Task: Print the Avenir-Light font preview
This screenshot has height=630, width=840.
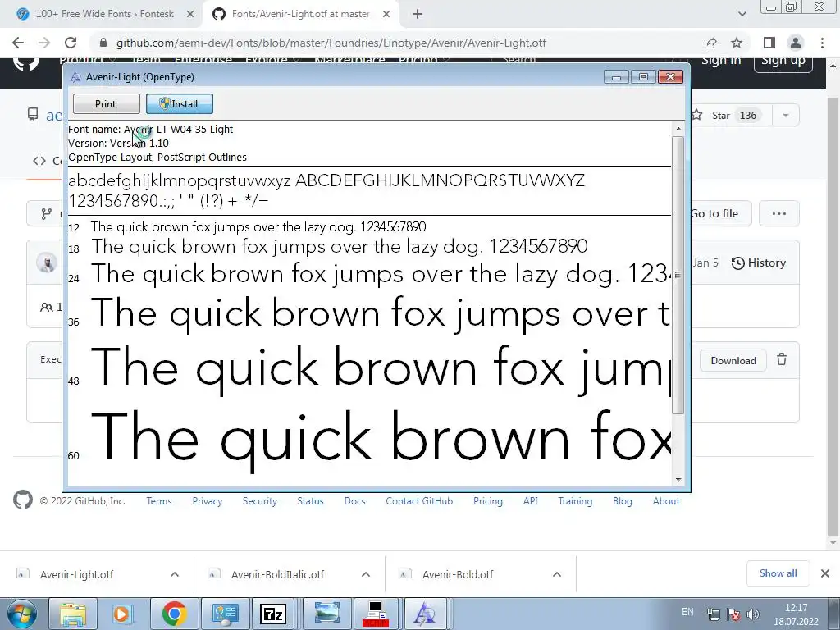Action: pos(106,104)
